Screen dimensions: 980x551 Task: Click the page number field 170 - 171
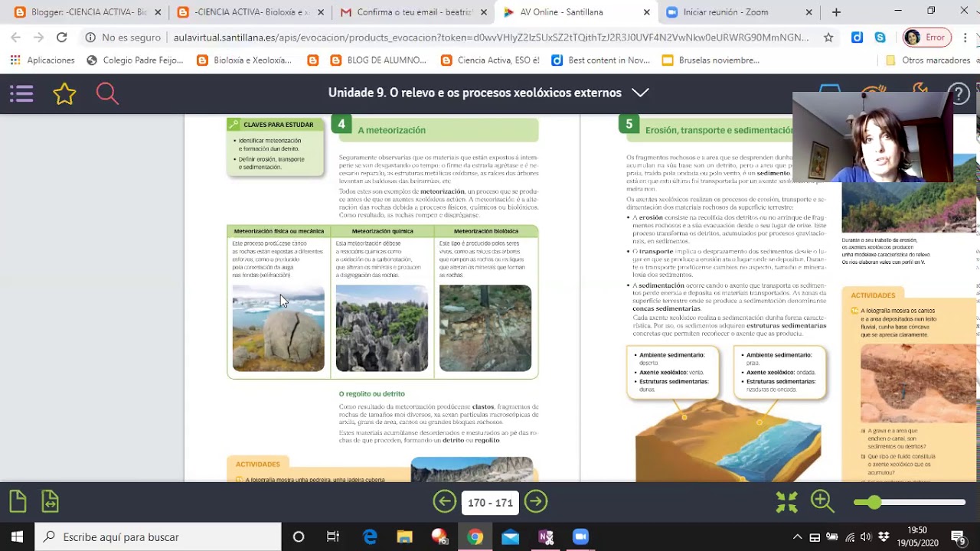coord(490,503)
